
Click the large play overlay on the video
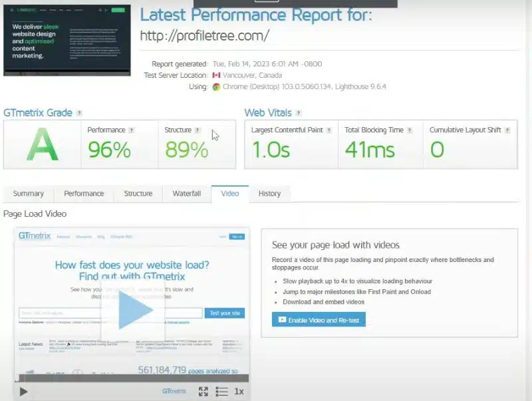tap(133, 311)
